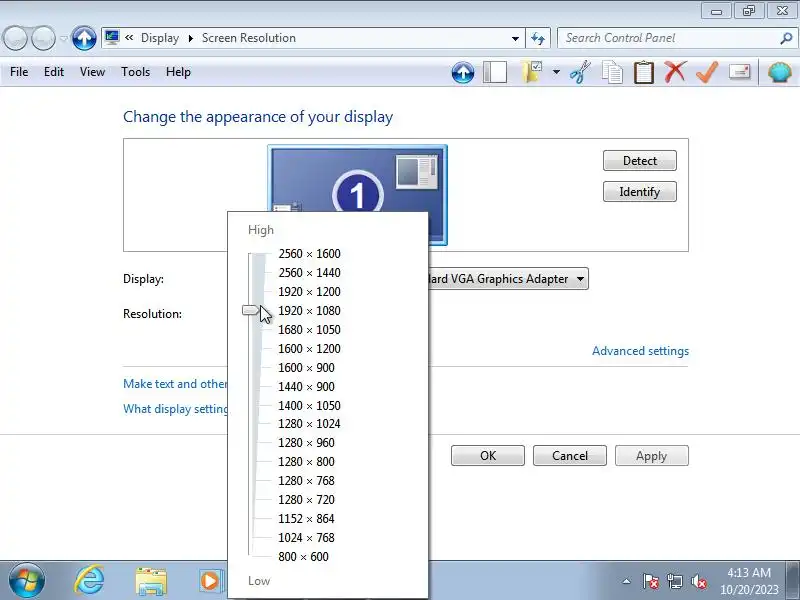This screenshot has width=800, height=600.
Task: Select monitor 1 thumbnail
Action: click(357, 179)
